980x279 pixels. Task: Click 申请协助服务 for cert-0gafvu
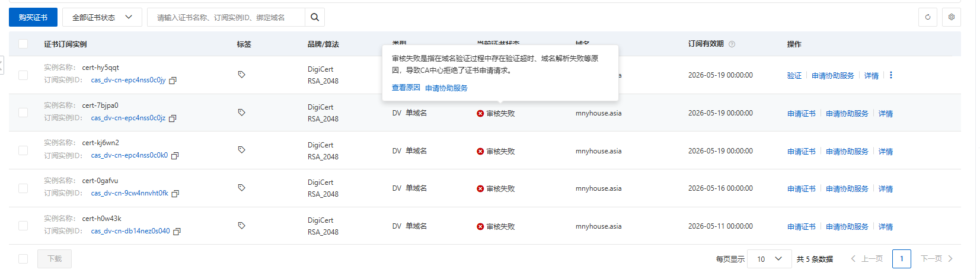click(847, 189)
